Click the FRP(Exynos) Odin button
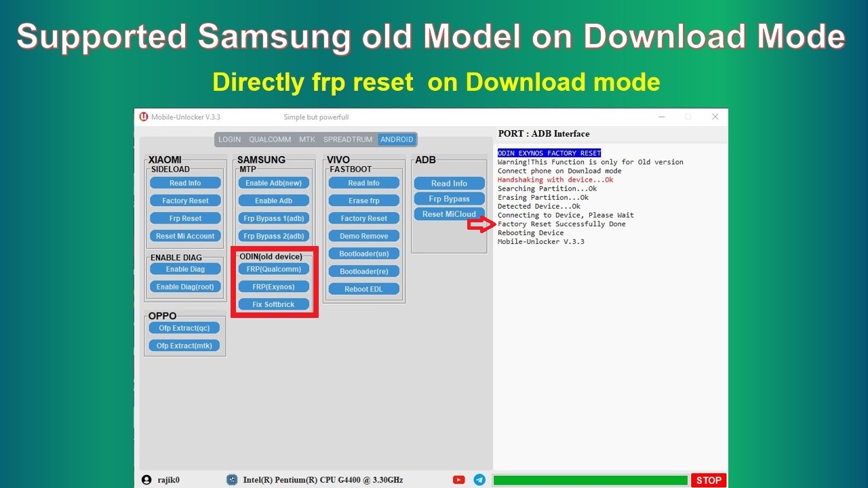 pos(274,287)
